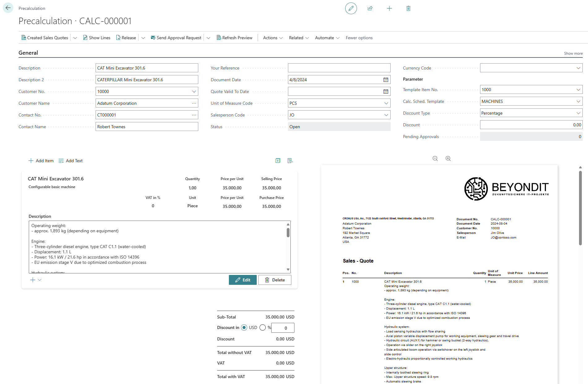
Task: Click the Edit button on item card
Action: pyautogui.click(x=242, y=280)
